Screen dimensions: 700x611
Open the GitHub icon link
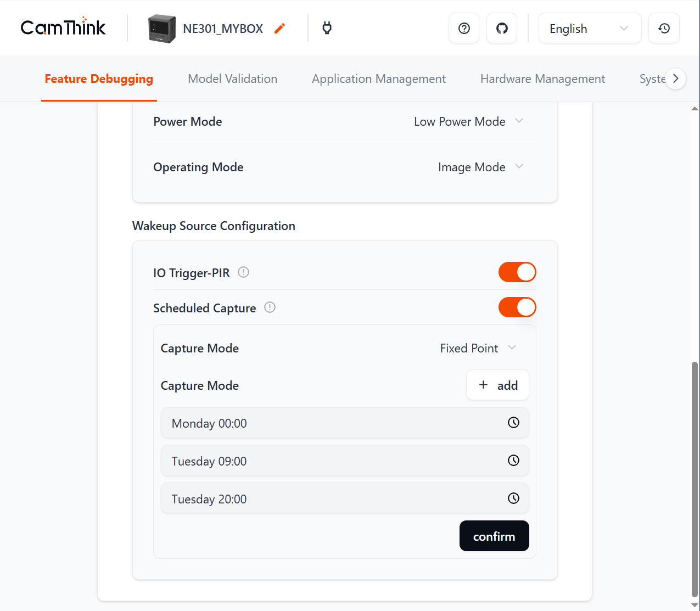[502, 29]
